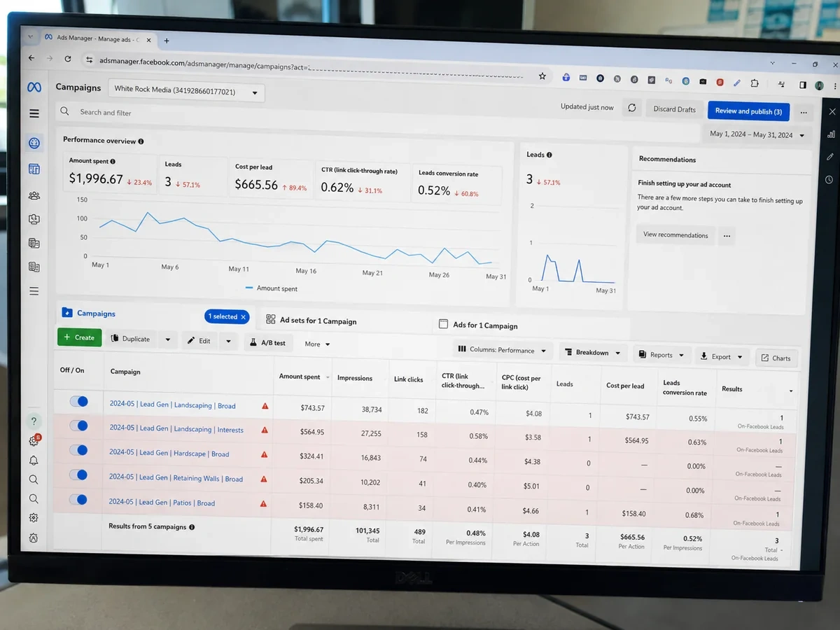Click the browser back arrow
The image size is (840, 630).
coord(31,58)
